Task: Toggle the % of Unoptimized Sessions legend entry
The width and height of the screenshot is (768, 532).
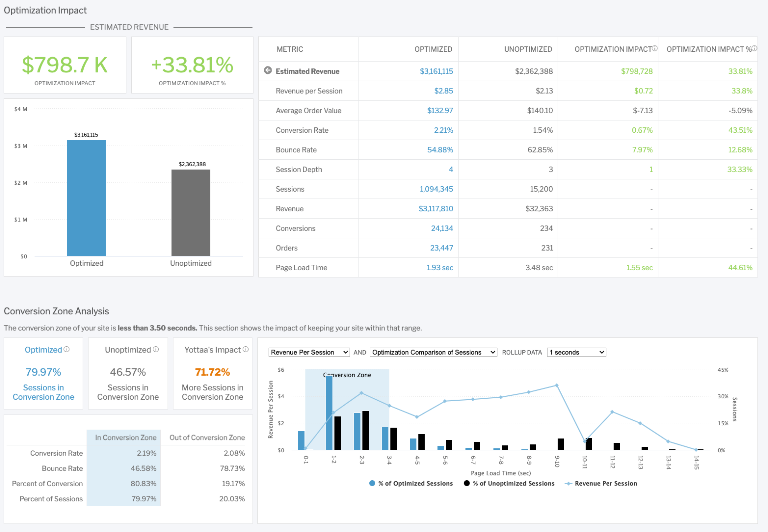Action: coord(509,483)
